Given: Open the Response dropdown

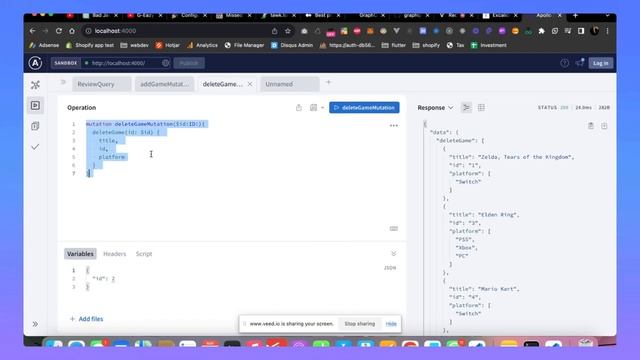Looking at the screenshot, I should coord(435,108).
